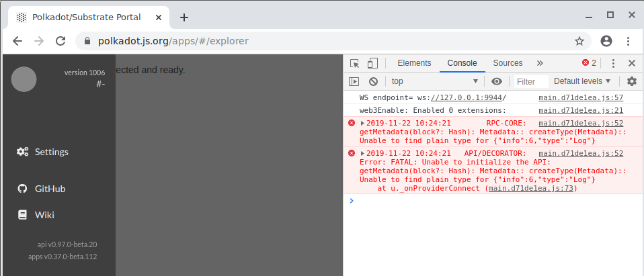The width and height of the screenshot is (644, 276).
Task: Click the Settings cogs icon in sidebar
Action: point(22,152)
